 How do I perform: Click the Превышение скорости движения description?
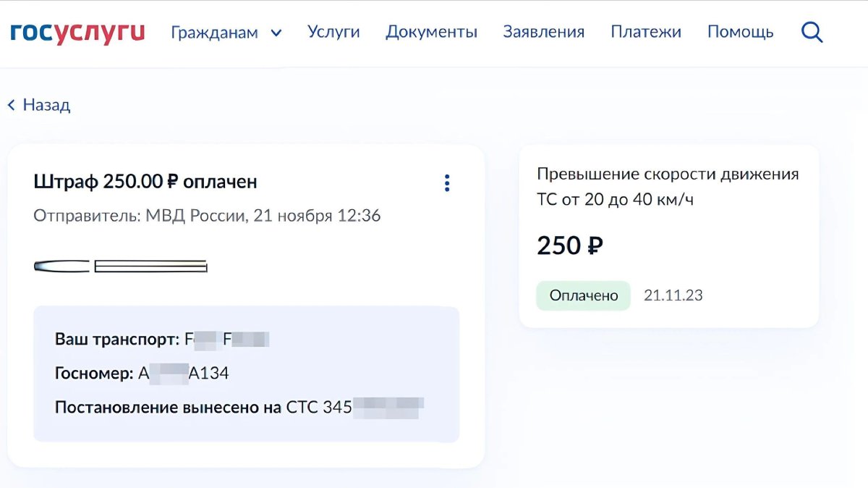[x=668, y=187]
